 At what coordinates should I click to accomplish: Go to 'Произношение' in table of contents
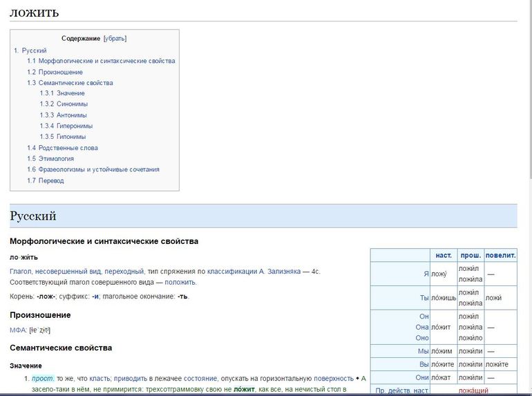[x=60, y=72]
